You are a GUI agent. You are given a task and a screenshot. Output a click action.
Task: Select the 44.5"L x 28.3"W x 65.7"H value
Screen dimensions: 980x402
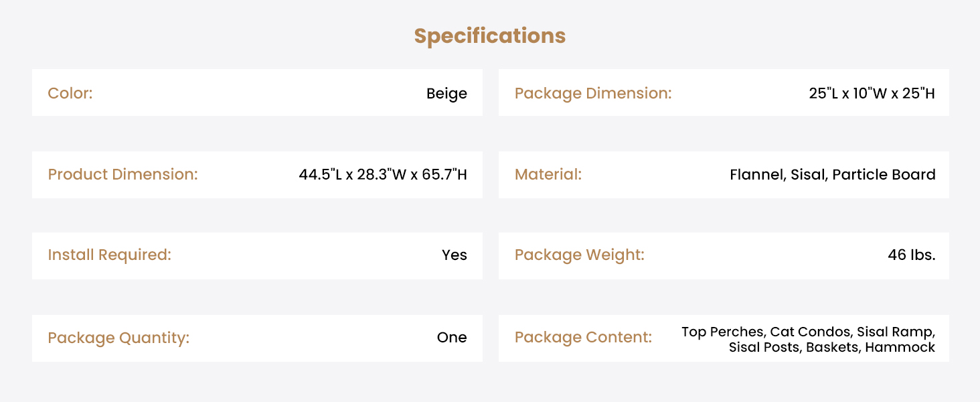(x=383, y=175)
